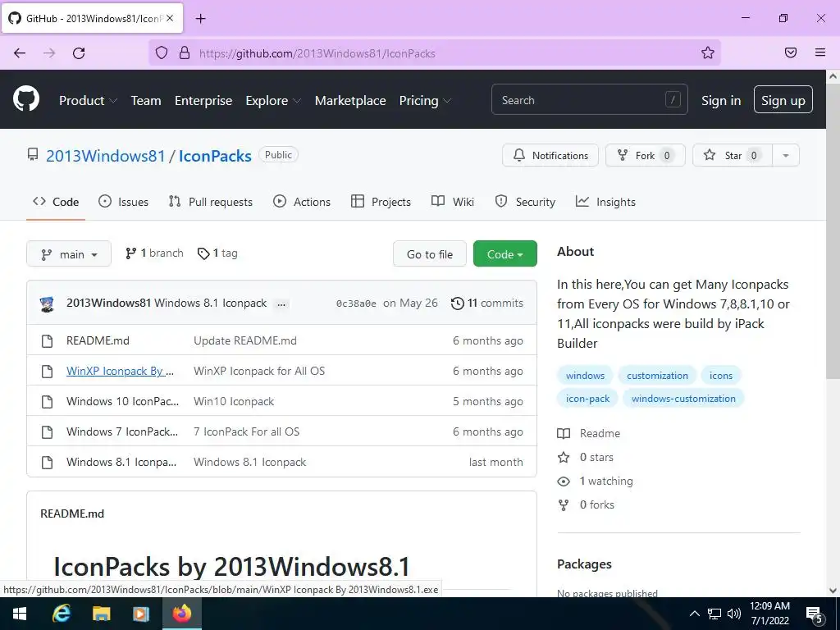Click the Team nav link
This screenshot has width=840, height=630.
(146, 100)
